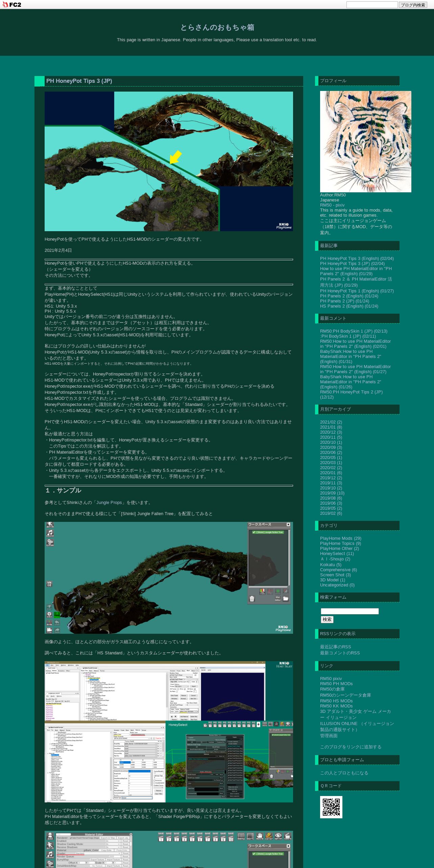Open the SB3Utility and HoneySelect shader screenshot

(169, 732)
